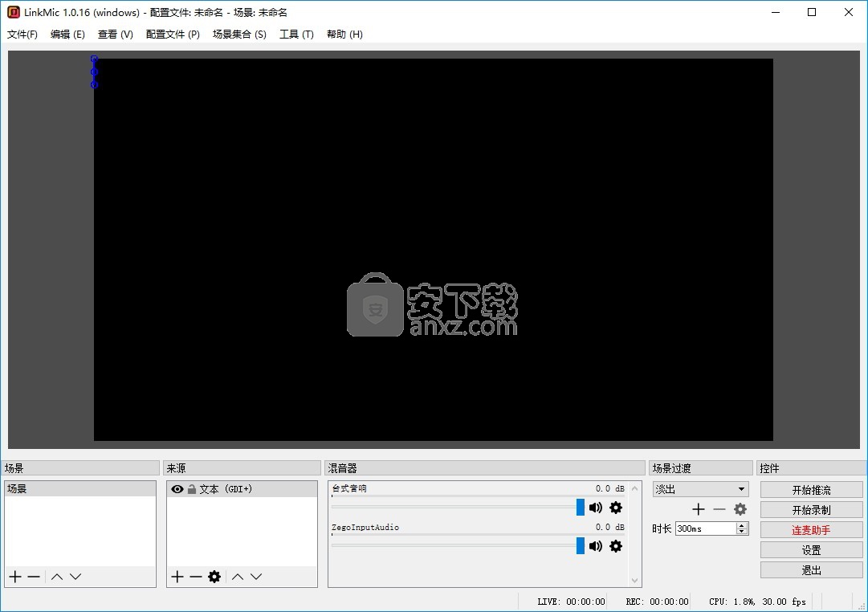Open the 帮助 (H) menu
The image size is (868, 612).
[x=344, y=35]
